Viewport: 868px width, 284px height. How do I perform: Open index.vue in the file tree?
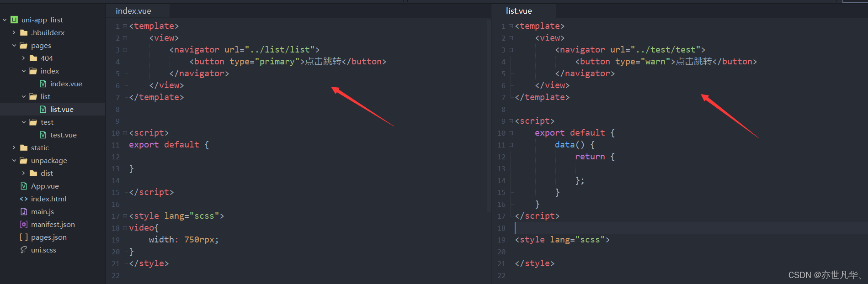(x=66, y=84)
